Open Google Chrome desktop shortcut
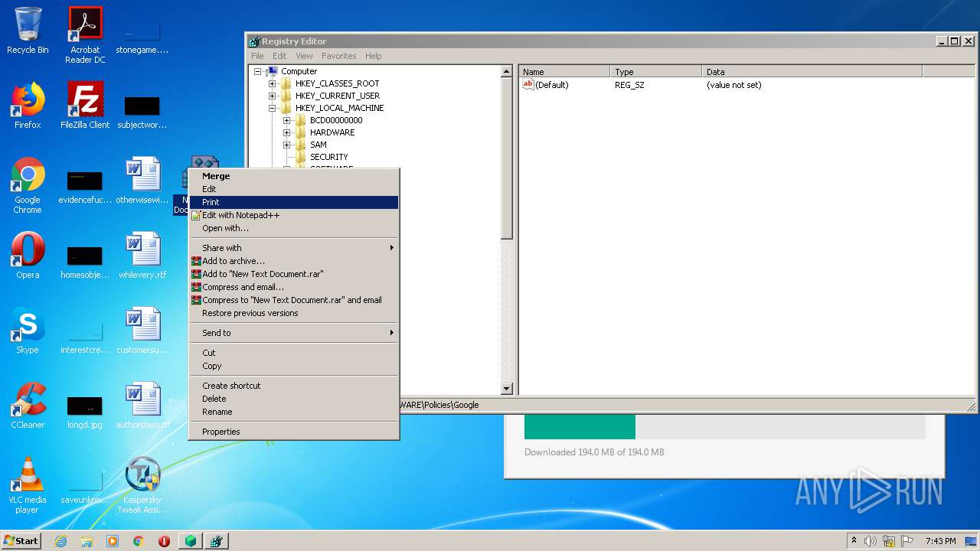 pyautogui.click(x=28, y=185)
